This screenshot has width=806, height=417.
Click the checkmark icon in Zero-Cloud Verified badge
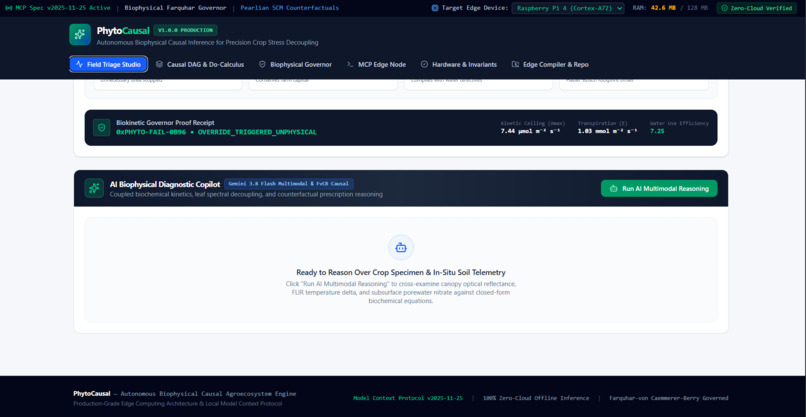[724, 8]
